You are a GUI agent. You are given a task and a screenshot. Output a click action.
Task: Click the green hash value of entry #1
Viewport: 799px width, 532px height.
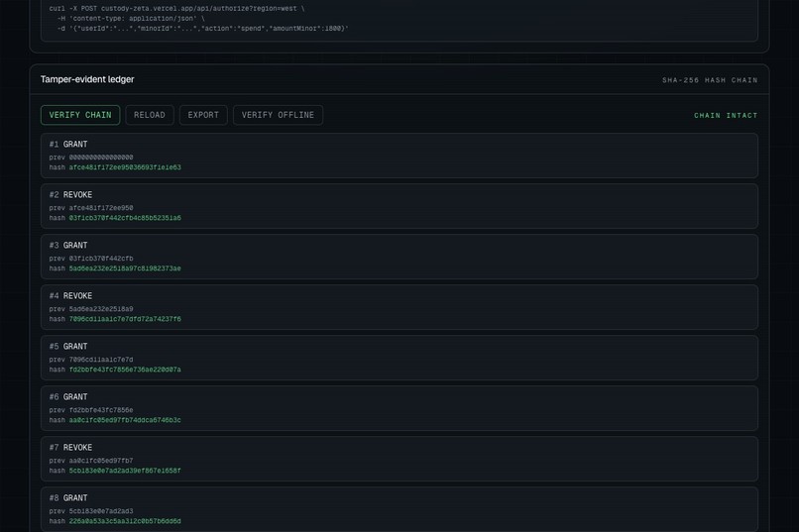pyautogui.click(x=125, y=167)
